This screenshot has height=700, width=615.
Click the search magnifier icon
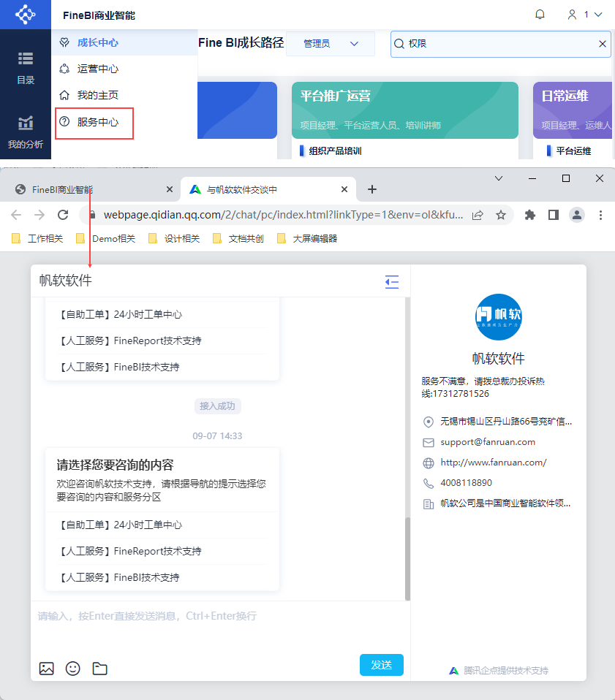[x=399, y=44]
